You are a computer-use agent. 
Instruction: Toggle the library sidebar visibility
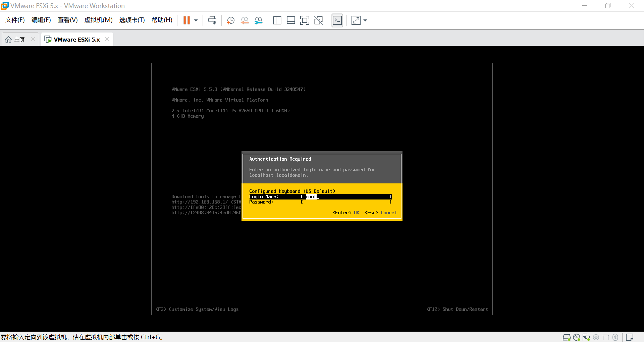point(277,20)
